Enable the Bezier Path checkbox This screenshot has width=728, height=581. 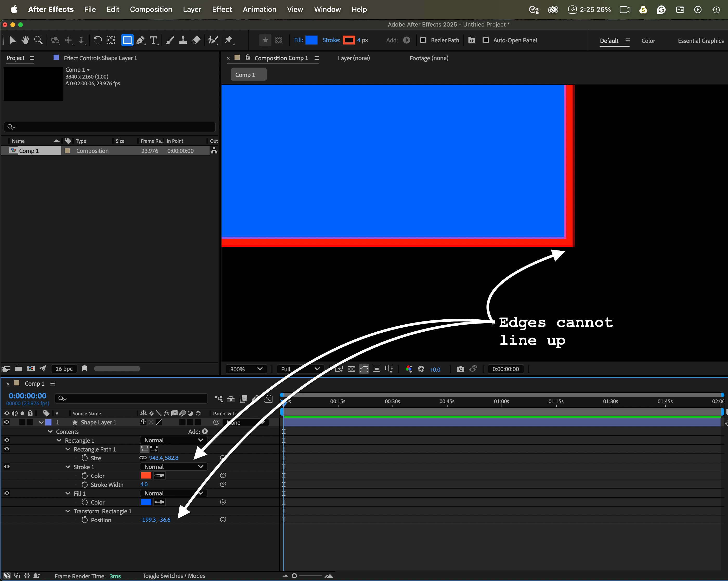[x=423, y=40]
